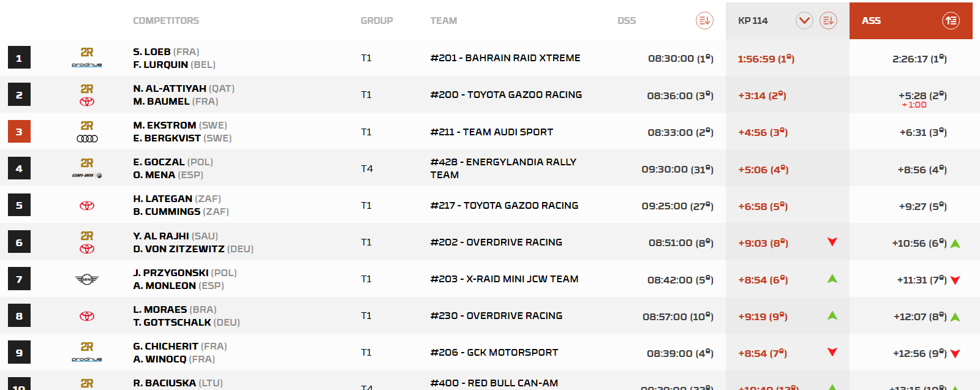Click red down arrow beside +12:56 ASS time
Image resolution: width=980 pixels, height=390 pixels.
pos(956,354)
